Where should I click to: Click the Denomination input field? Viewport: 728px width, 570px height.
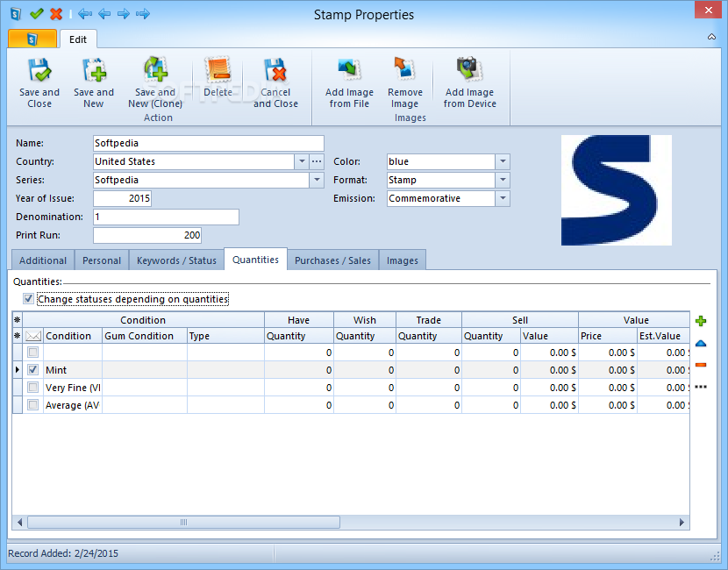coord(167,217)
